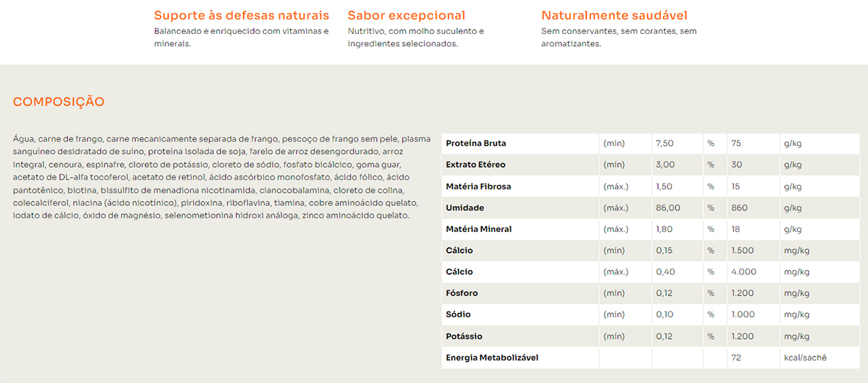
Task: Select the '7,50' protein percentage value
Action: click(x=664, y=143)
